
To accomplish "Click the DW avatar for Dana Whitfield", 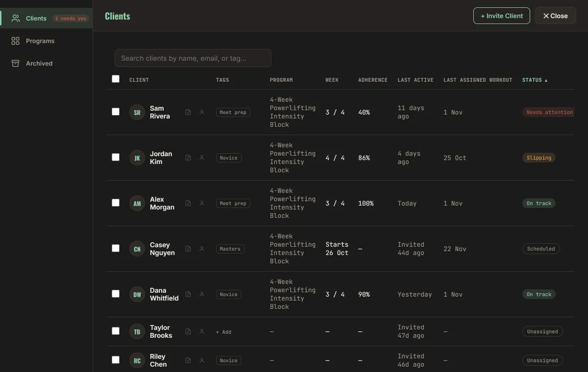I will coord(137,294).
